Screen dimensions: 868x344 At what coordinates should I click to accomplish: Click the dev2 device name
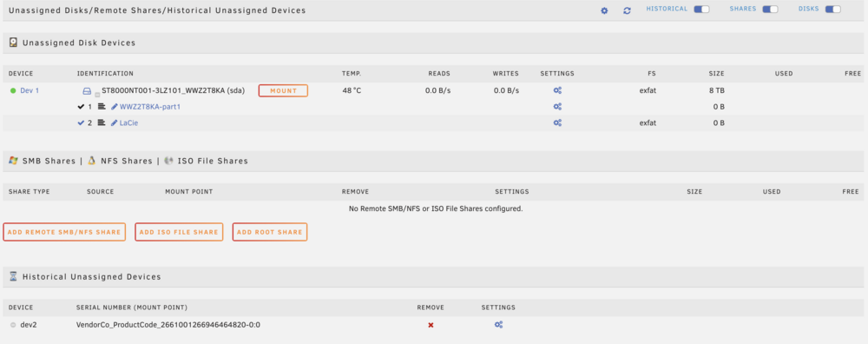tap(29, 325)
